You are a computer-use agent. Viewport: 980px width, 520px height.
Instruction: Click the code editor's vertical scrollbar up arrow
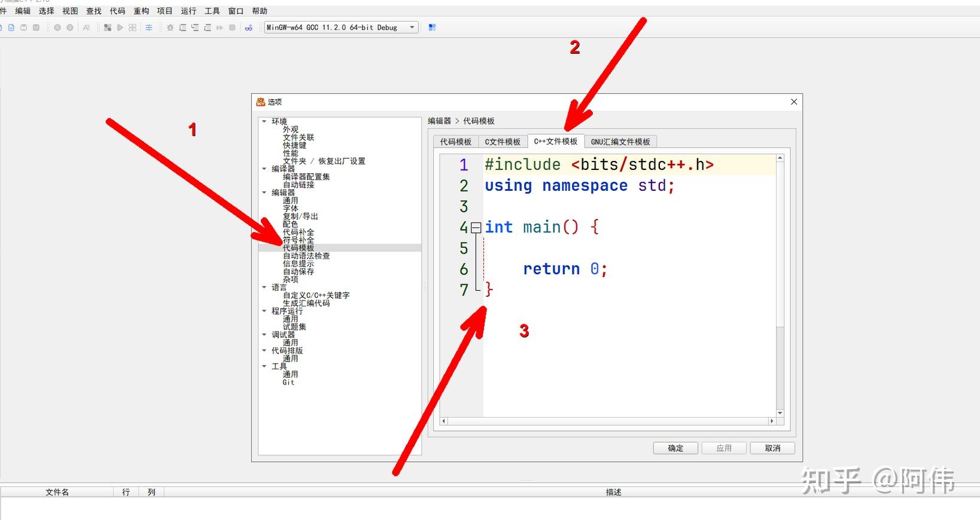point(780,158)
